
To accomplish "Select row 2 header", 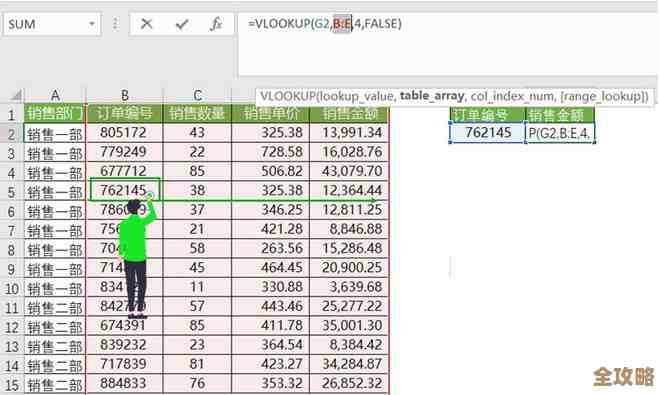I will [x=12, y=134].
